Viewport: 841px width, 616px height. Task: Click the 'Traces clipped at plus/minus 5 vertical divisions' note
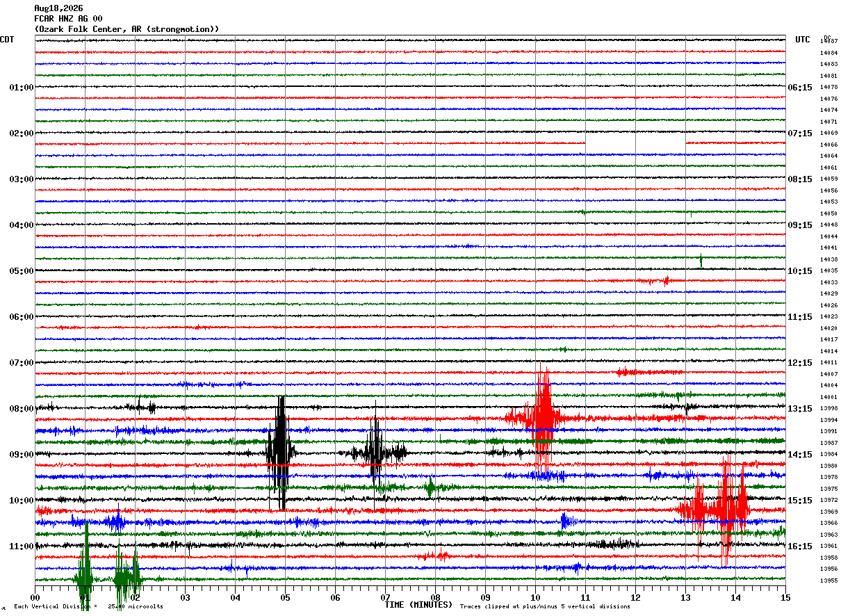click(x=545, y=607)
